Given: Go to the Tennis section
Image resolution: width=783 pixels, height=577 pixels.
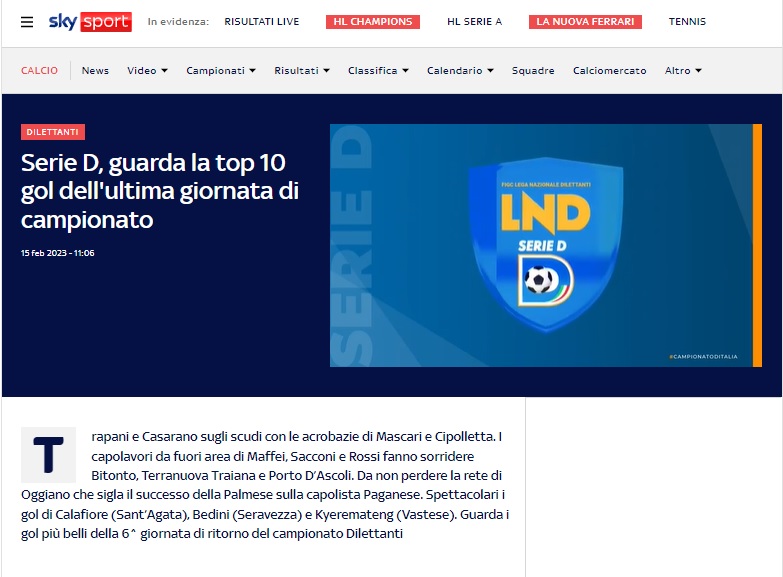Looking at the screenshot, I should 687,22.
